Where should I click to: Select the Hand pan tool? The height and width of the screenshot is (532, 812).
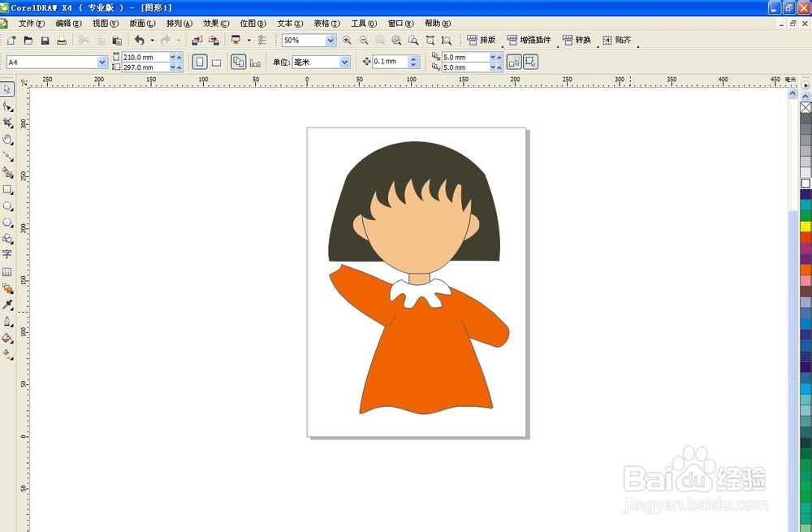[x=7, y=140]
